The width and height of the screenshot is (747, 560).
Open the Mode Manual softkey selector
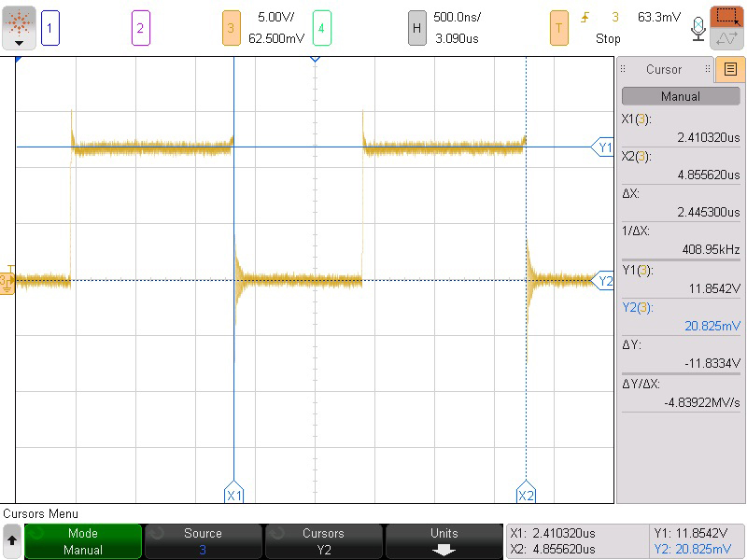tap(83, 541)
